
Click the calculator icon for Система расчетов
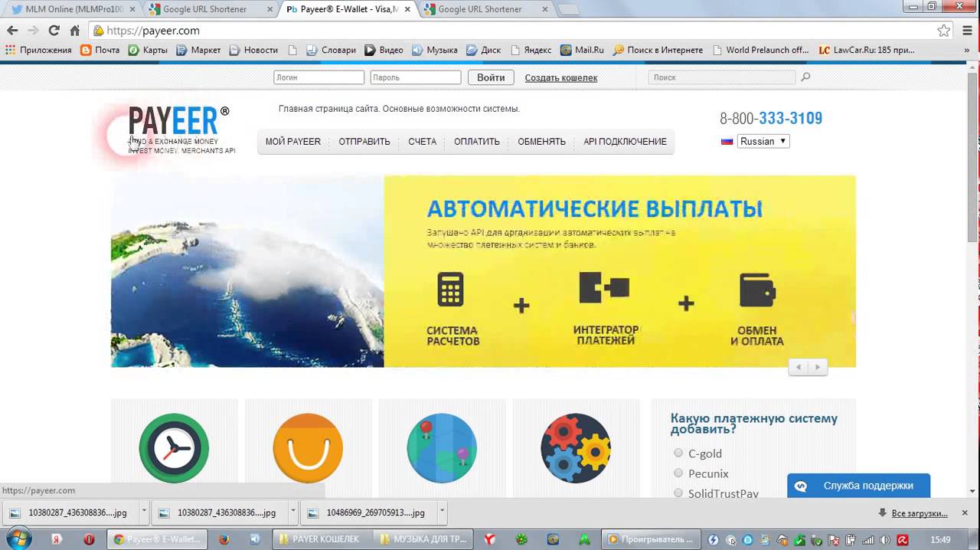(x=450, y=290)
